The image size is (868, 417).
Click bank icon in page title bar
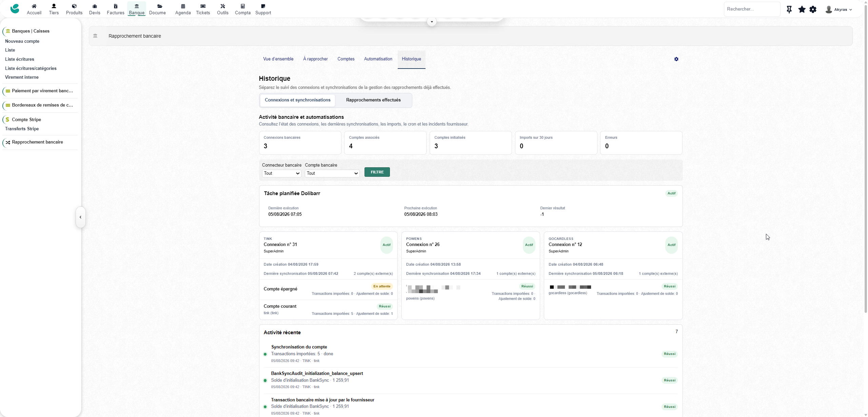coord(95,36)
